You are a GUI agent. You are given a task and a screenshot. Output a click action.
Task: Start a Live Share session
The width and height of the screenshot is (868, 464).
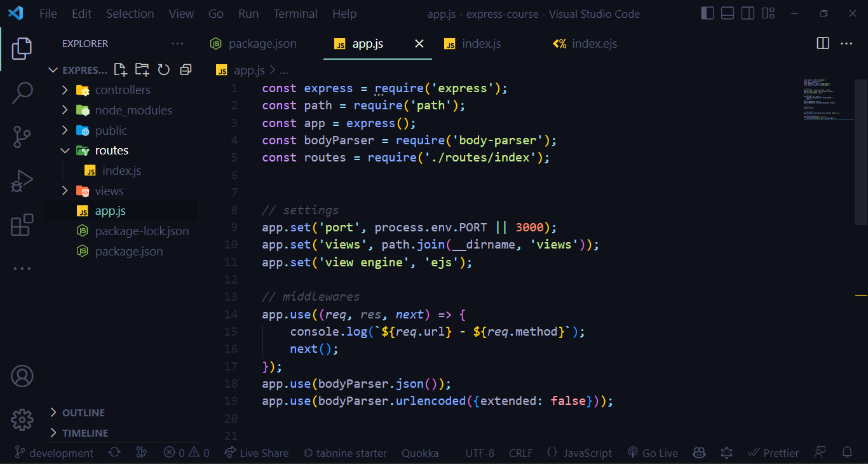(x=256, y=453)
